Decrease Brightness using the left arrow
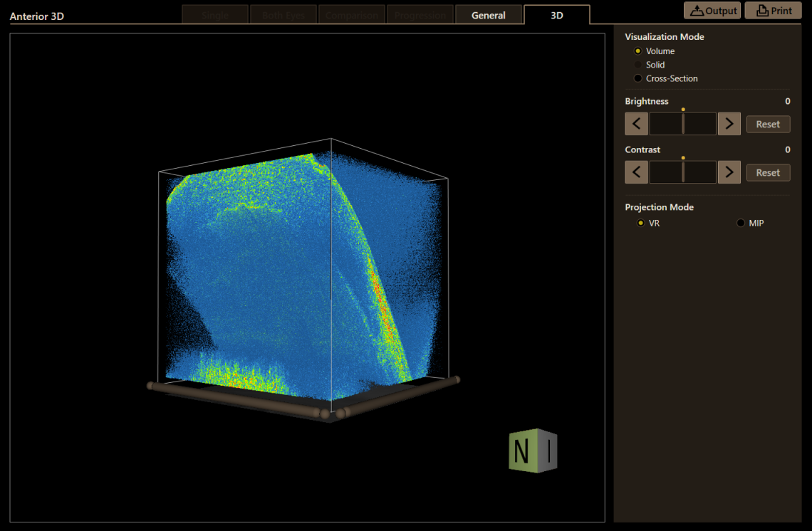 point(636,123)
